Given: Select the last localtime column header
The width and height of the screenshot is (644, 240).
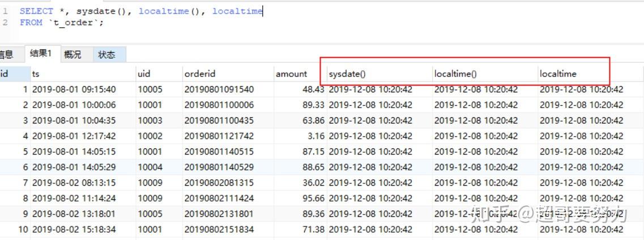Looking at the screenshot, I should pyautogui.click(x=558, y=74).
